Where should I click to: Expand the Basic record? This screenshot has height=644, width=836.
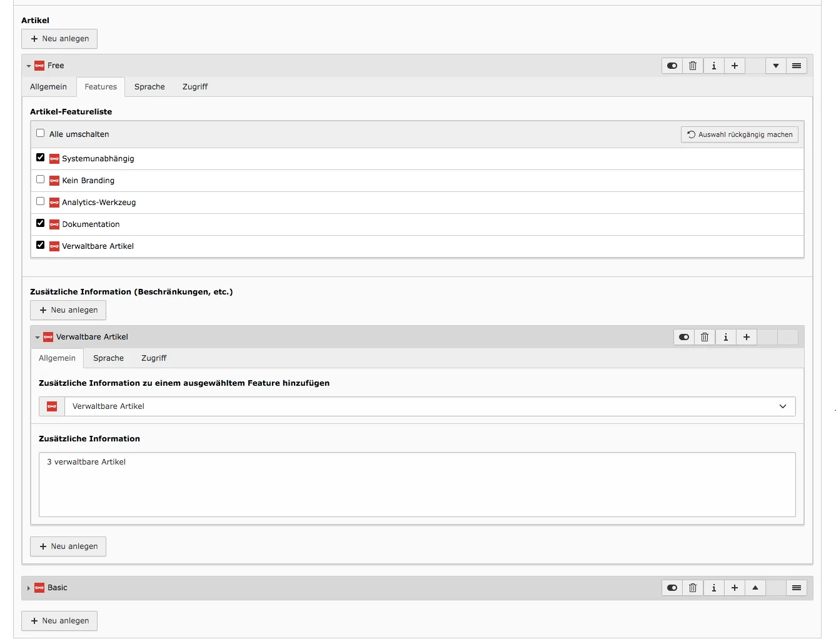pos(28,588)
